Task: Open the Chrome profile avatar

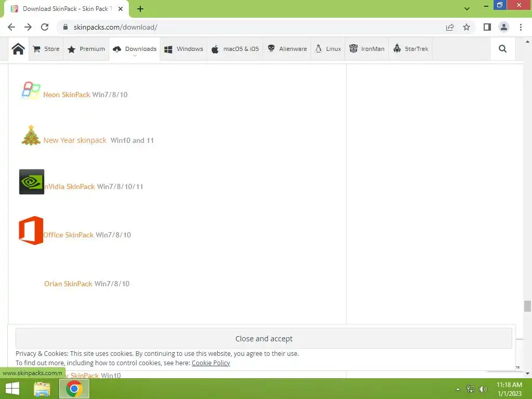Action: [504, 27]
